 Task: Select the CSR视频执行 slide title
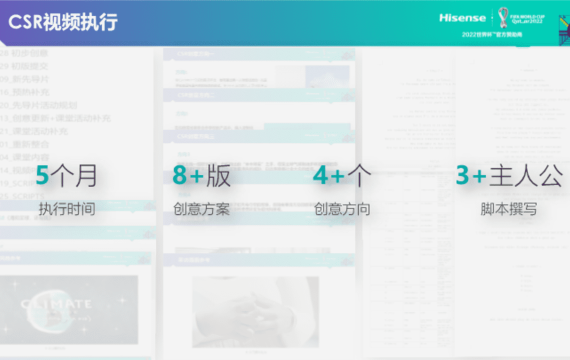pyautogui.click(x=63, y=22)
